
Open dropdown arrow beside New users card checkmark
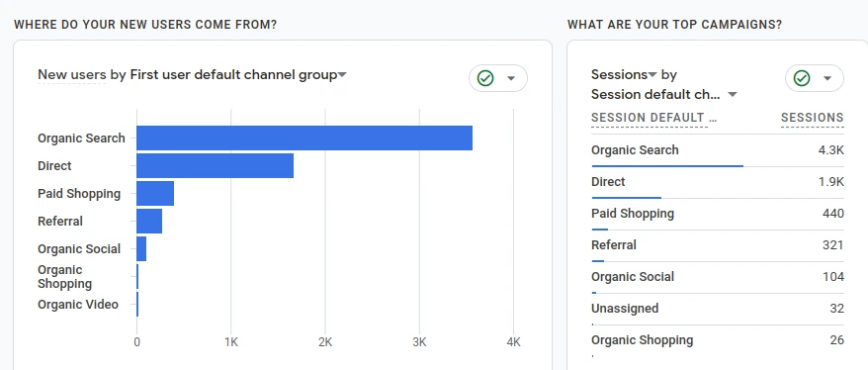point(511,79)
